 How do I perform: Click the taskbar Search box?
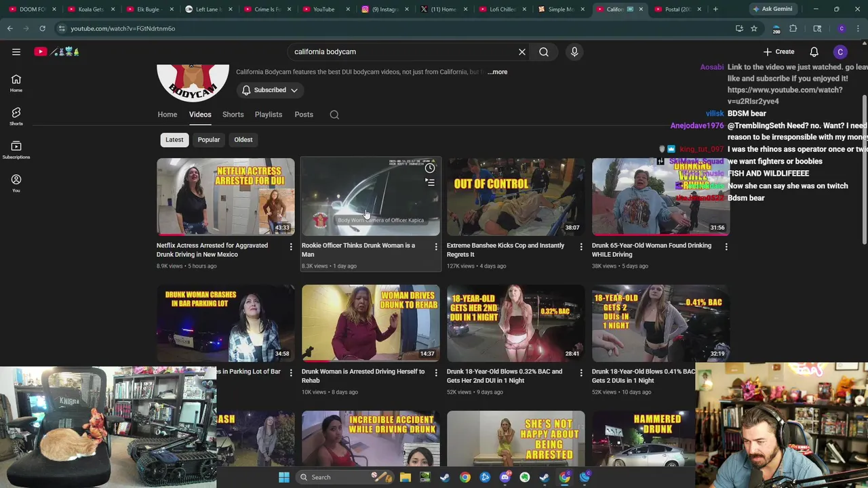(x=346, y=477)
